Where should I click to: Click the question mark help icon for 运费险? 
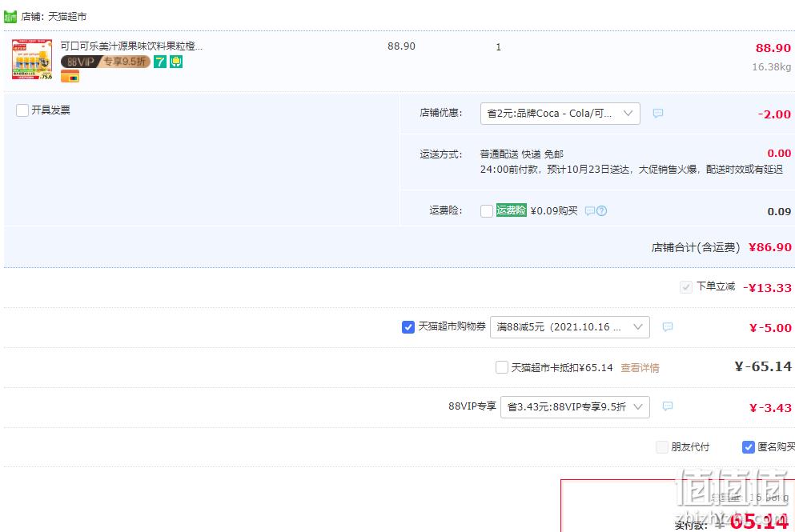601,210
